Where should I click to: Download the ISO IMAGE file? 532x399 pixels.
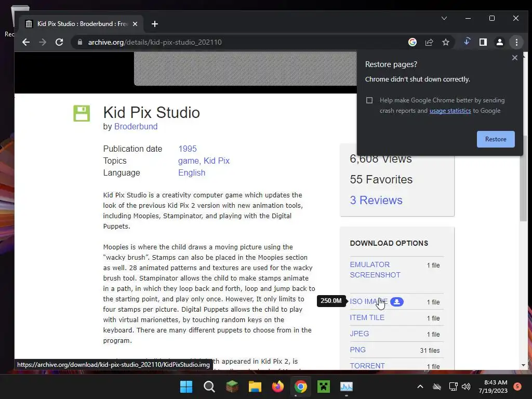[368, 302]
